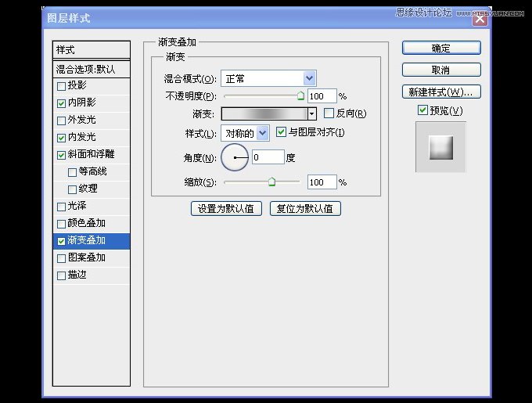Open the 样式 gradient style dropdown
The width and height of the screenshot is (532, 403).
point(263,133)
